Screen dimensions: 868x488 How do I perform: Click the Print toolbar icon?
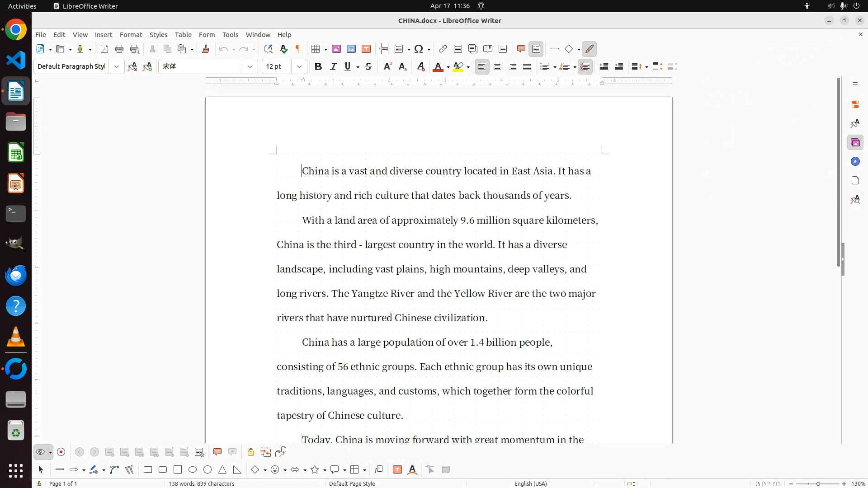119,49
